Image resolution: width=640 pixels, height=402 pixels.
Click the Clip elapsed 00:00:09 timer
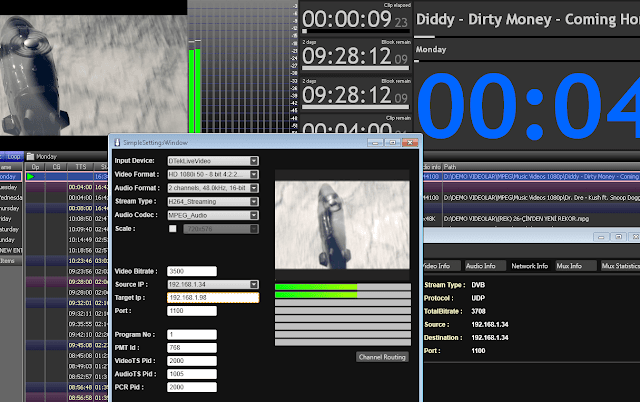click(x=355, y=19)
